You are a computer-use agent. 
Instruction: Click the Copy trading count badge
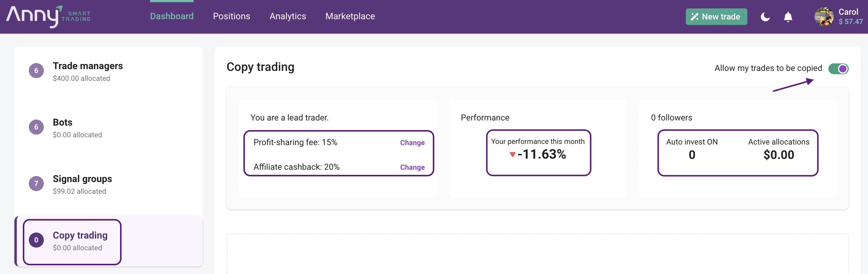click(36, 240)
